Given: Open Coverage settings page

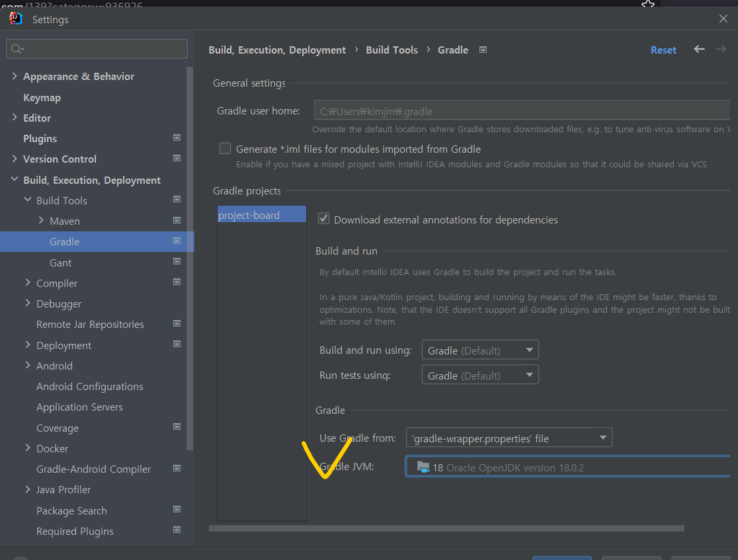Looking at the screenshot, I should [58, 428].
